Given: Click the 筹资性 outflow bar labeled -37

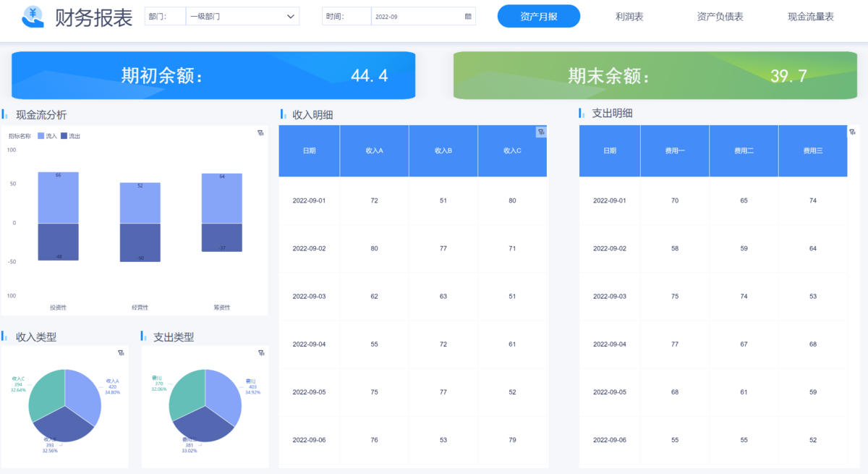Looking at the screenshot, I should pos(222,237).
